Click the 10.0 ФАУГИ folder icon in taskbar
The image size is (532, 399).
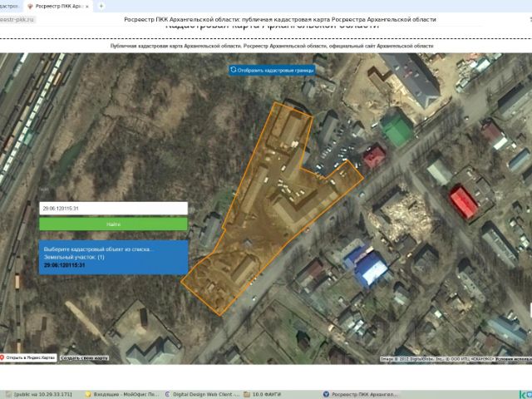coord(247,394)
